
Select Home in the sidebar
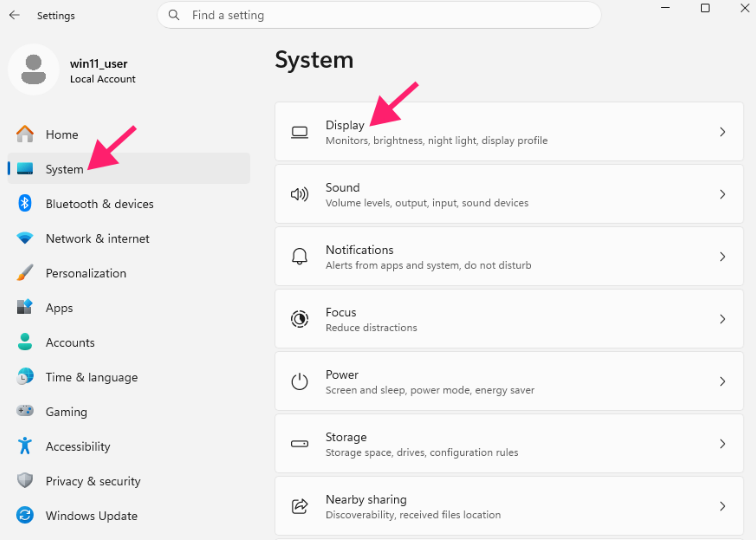[x=129, y=134]
